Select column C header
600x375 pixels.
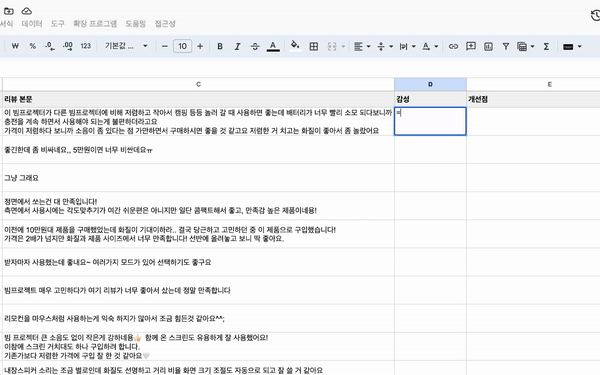coord(198,84)
